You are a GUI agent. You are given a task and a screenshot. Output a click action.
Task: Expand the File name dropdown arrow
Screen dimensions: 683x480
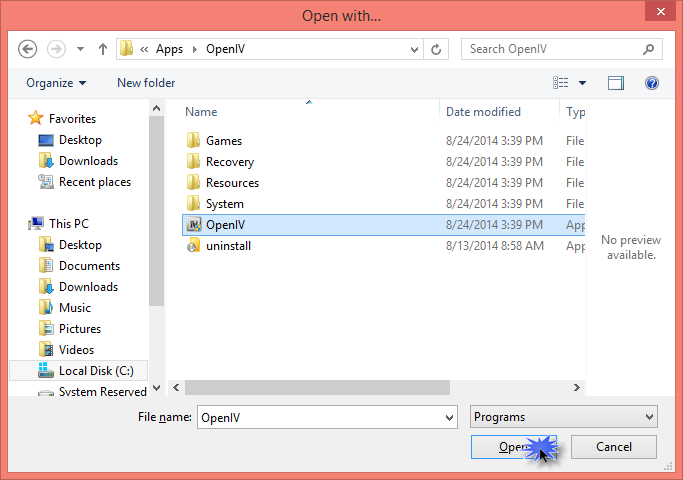click(450, 417)
